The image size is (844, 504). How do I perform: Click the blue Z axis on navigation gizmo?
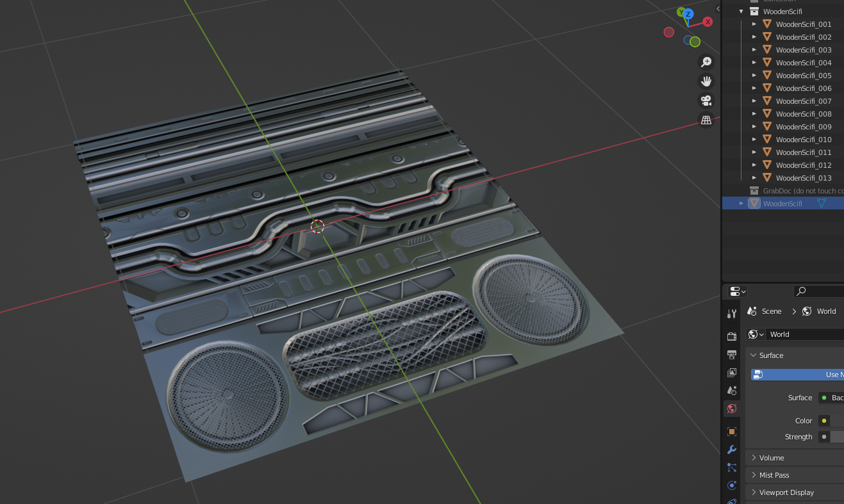coord(688,14)
